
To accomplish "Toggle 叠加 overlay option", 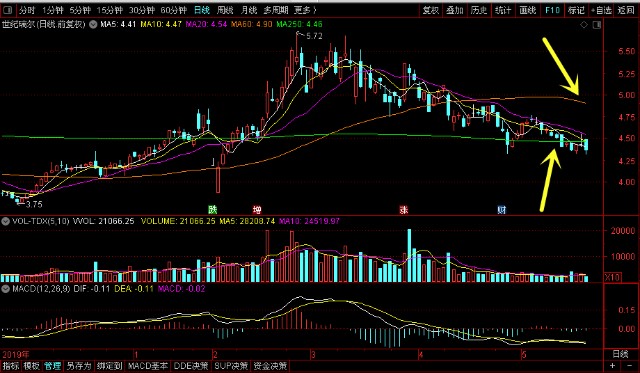I will tap(455, 10).
